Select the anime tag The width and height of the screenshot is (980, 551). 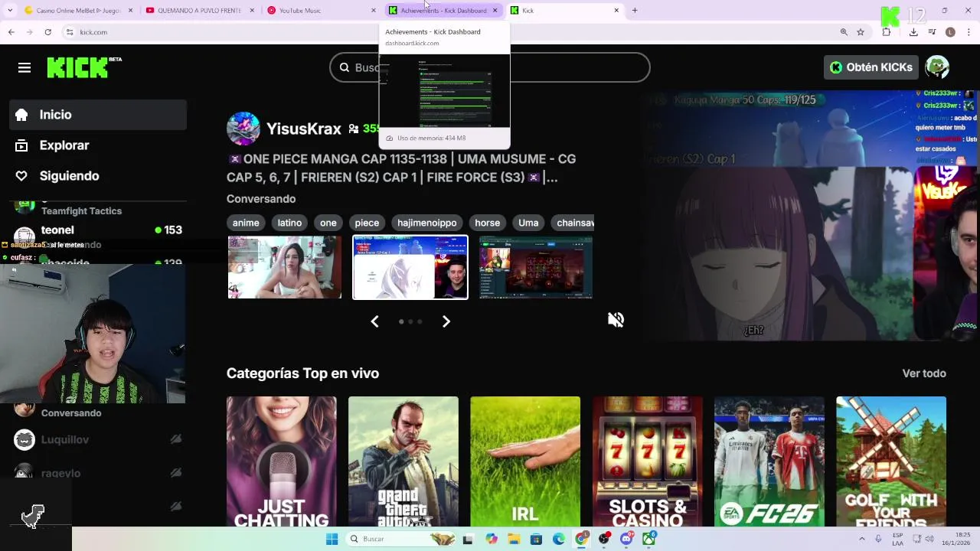246,223
